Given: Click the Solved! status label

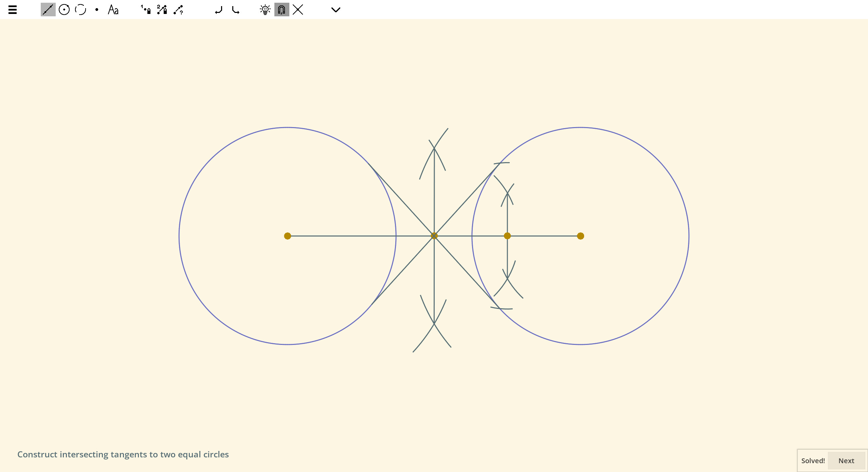Looking at the screenshot, I should tap(813, 460).
